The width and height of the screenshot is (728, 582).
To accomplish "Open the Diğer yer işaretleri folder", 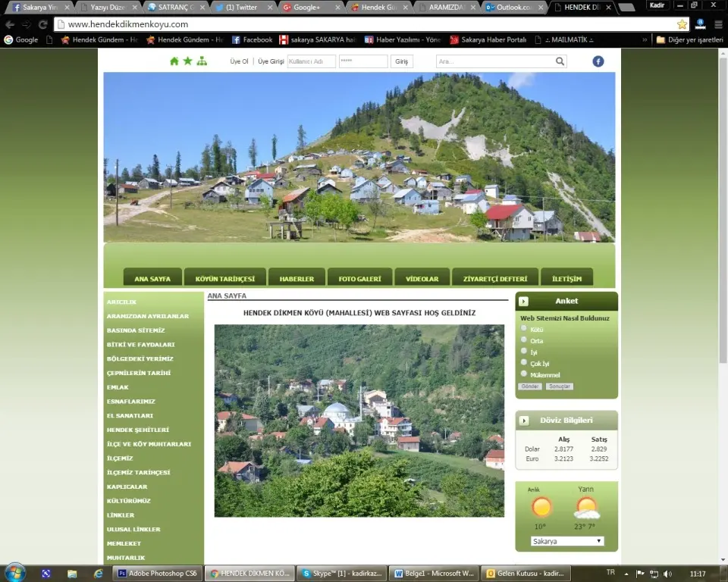I will click(690, 40).
